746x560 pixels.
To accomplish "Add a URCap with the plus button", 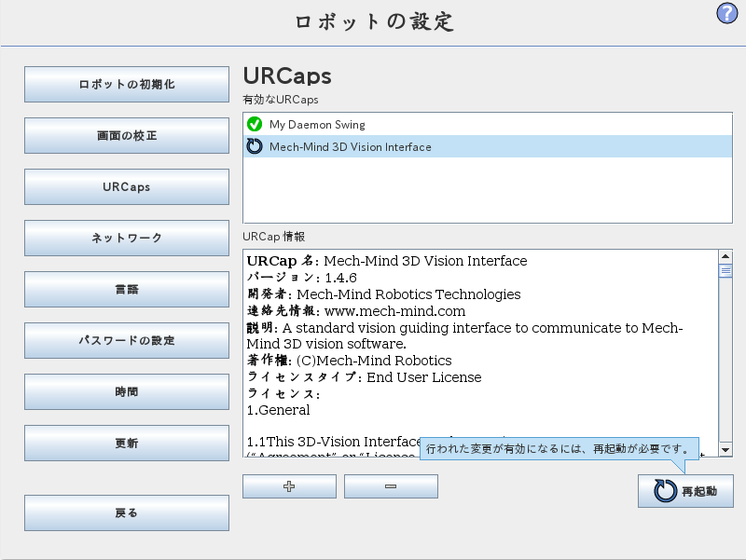I will click(x=289, y=486).
